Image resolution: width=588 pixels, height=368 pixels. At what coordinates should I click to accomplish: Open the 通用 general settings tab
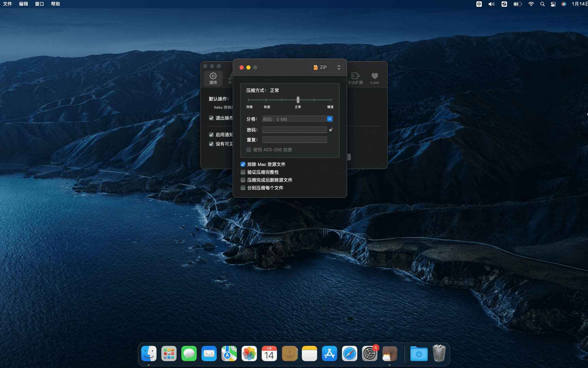[x=213, y=78]
